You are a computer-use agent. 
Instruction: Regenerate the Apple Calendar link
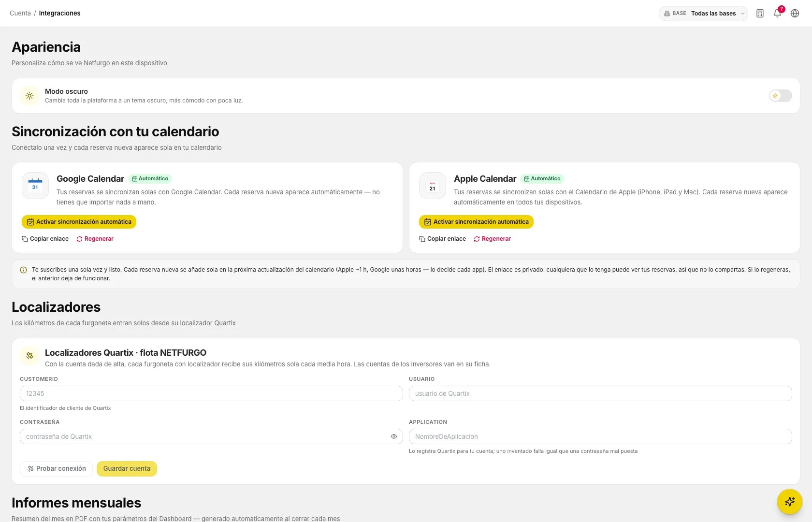[492, 239]
